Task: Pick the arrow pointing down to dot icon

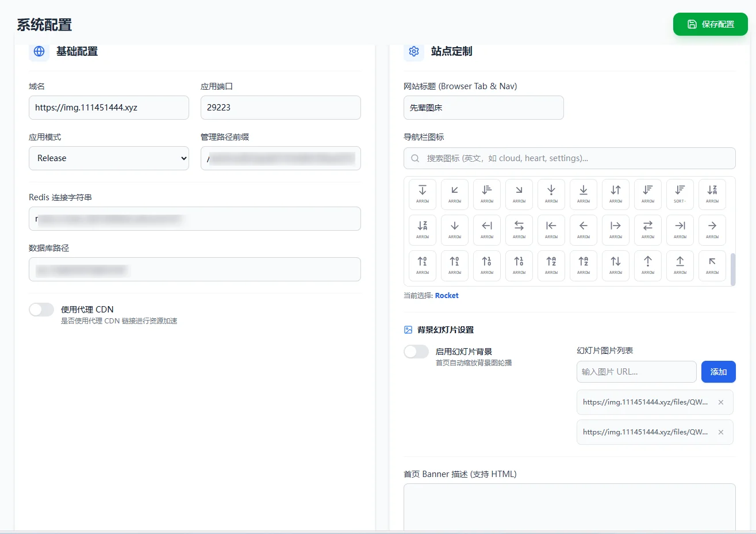Action: pos(551,194)
